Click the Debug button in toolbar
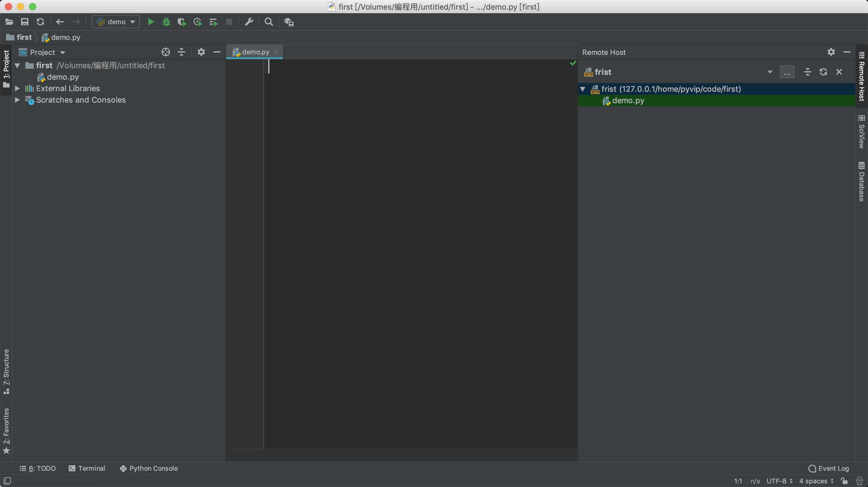 pos(166,22)
